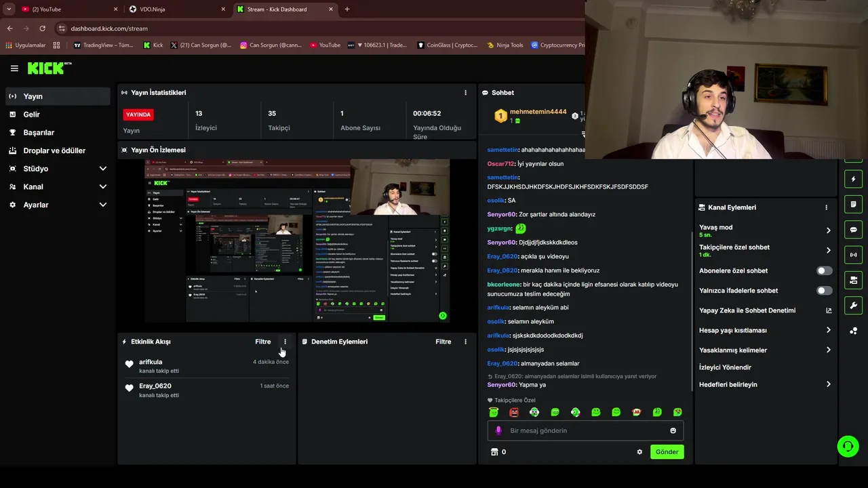Open Denetim Eylemleri three-dot menu

click(465, 342)
